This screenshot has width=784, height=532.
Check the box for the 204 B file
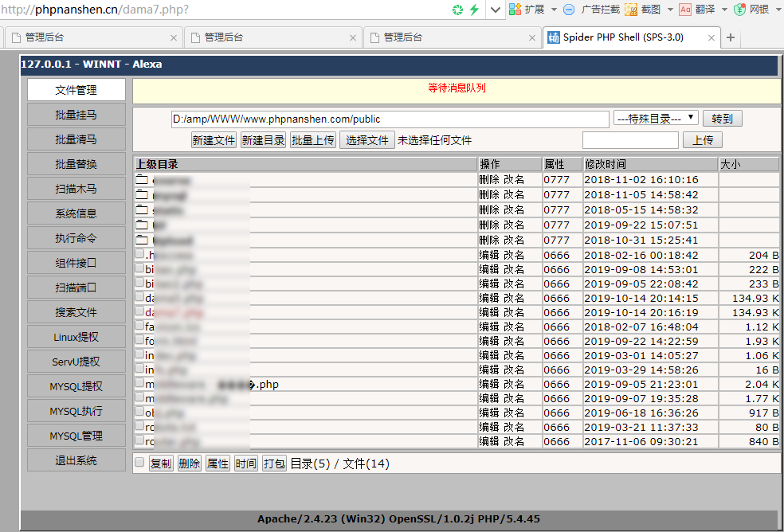(x=139, y=253)
